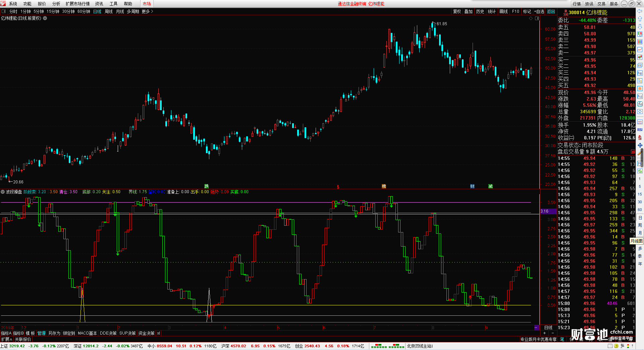644x350 pixels.
Task: Open the 功能 menu
Action: (x=28, y=4)
